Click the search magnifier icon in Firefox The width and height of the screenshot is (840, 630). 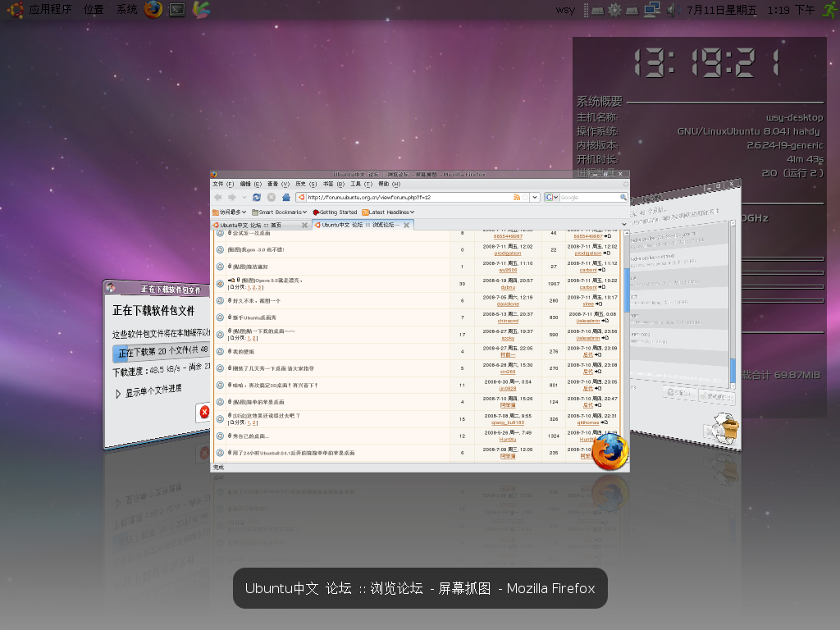[x=623, y=197]
